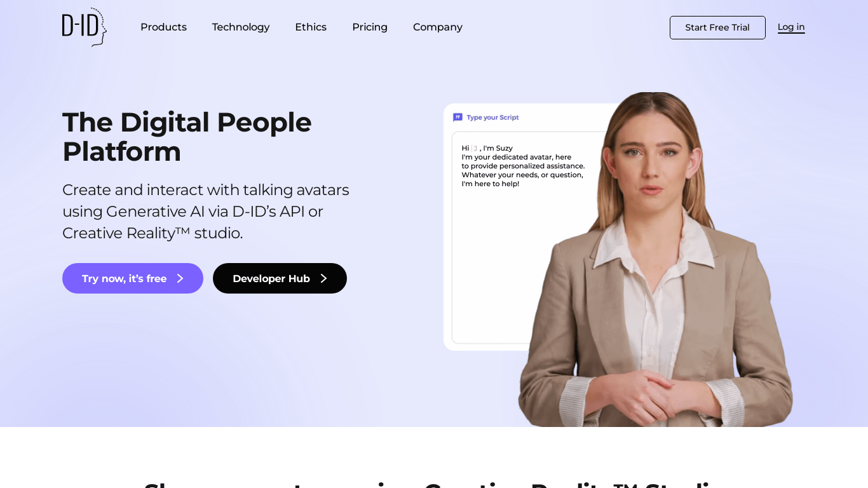Click the arrow chevron on Try now button
The width and height of the screenshot is (868, 488).
180,278
